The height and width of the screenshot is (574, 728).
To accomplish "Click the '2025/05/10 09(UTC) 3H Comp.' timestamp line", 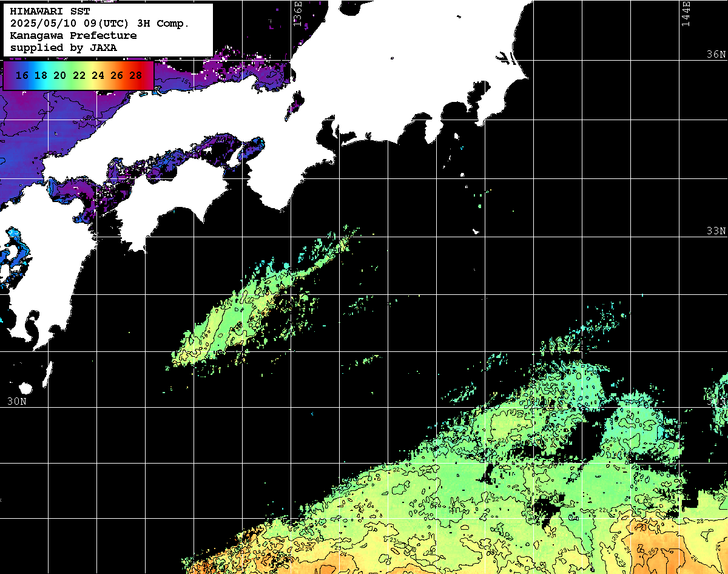I will click(99, 24).
